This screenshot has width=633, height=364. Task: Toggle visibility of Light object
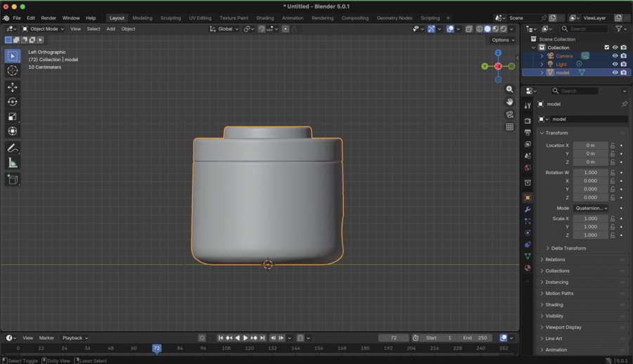pos(615,64)
